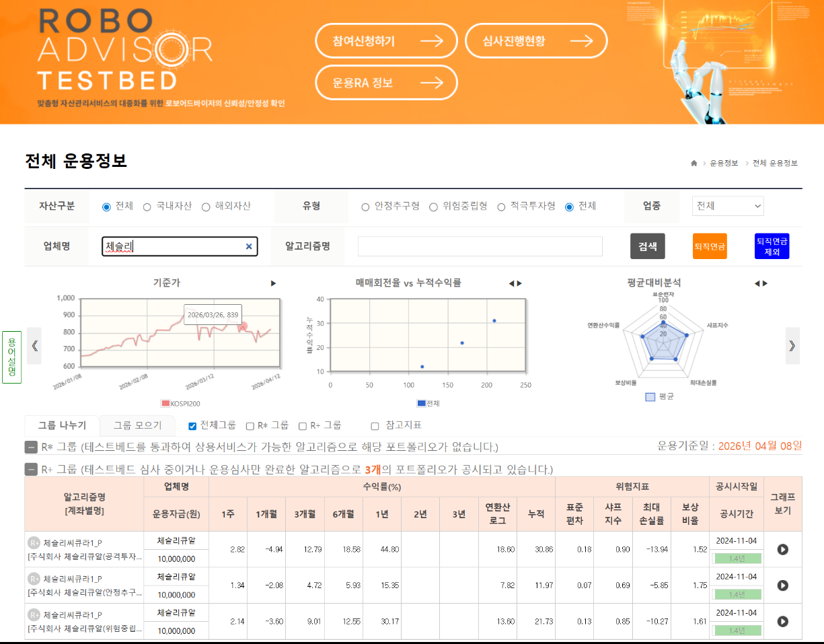The height and width of the screenshot is (644, 824).
Task: Enable the 참고지표 checkbox
Action: click(375, 426)
